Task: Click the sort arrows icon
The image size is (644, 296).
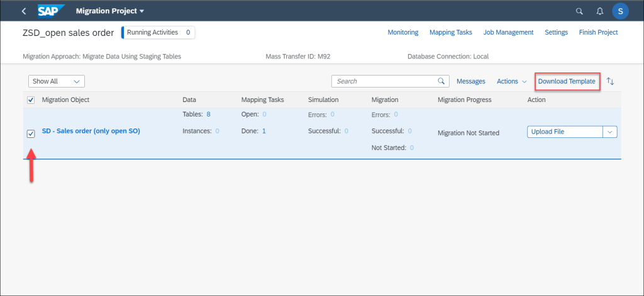Action: 610,81
